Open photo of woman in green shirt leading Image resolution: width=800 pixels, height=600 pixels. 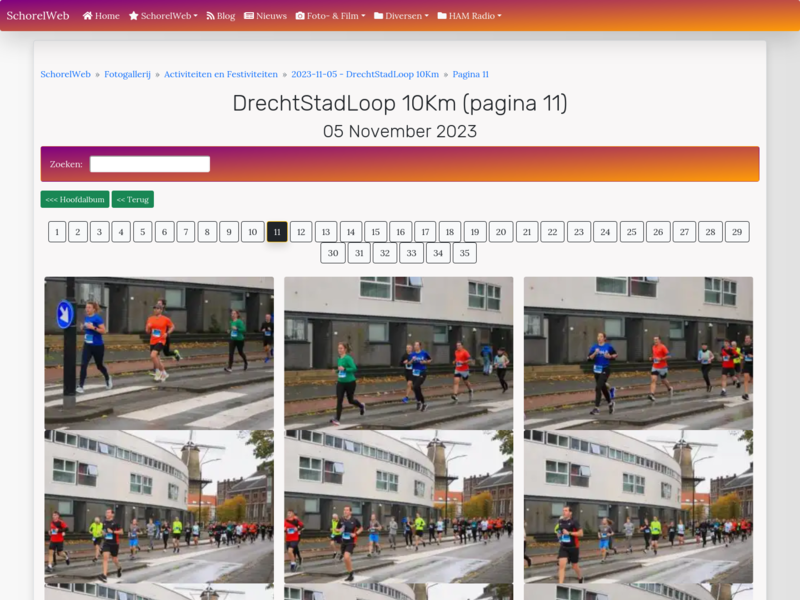(x=398, y=353)
